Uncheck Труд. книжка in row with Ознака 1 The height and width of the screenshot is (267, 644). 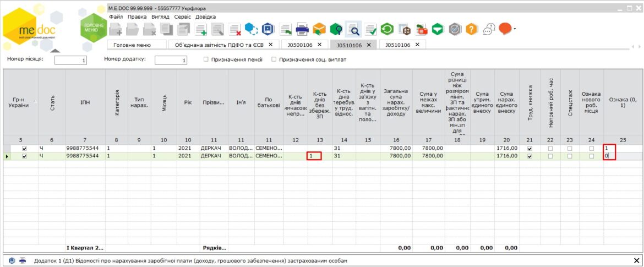tap(530, 148)
